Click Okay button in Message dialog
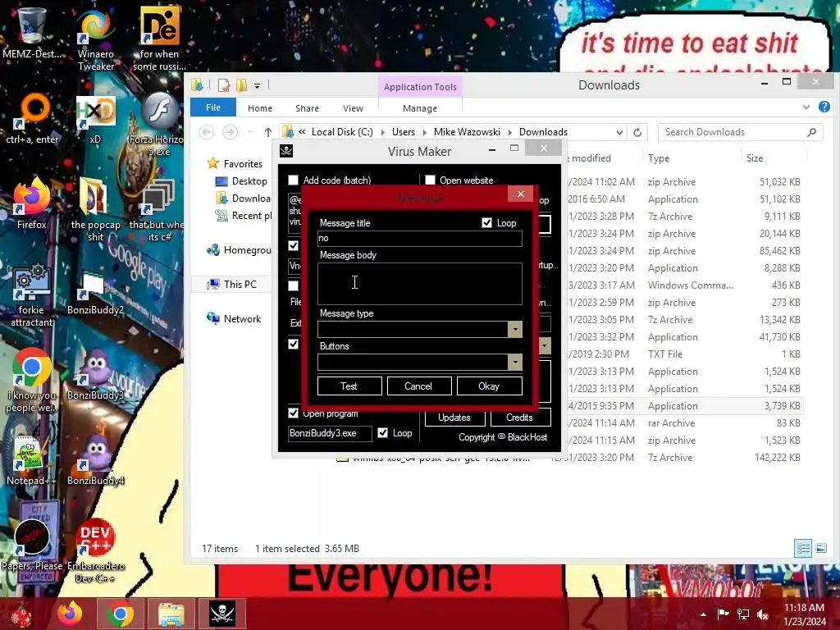 pyautogui.click(x=489, y=386)
